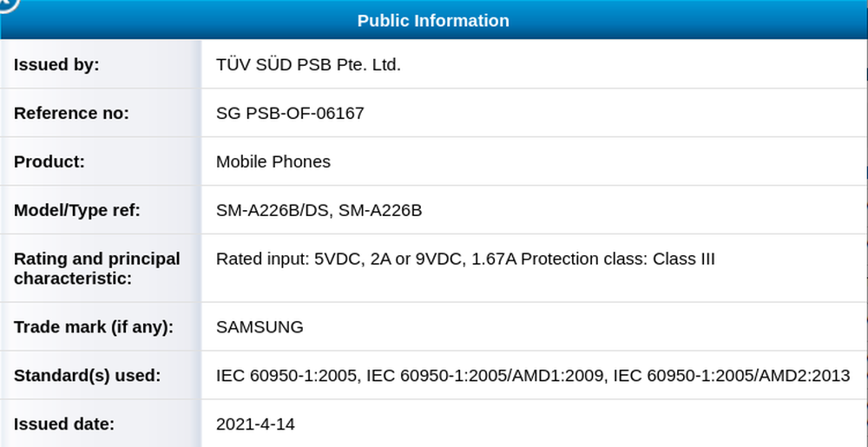Select 'Rating and principal characteristic:' label

pyautogui.click(x=97, y=268)
